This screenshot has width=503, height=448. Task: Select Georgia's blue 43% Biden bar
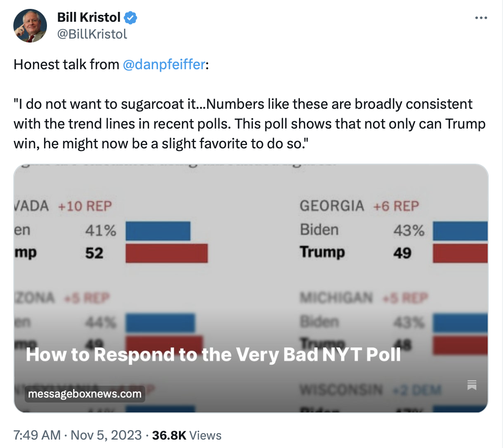(x=460, y=230)
